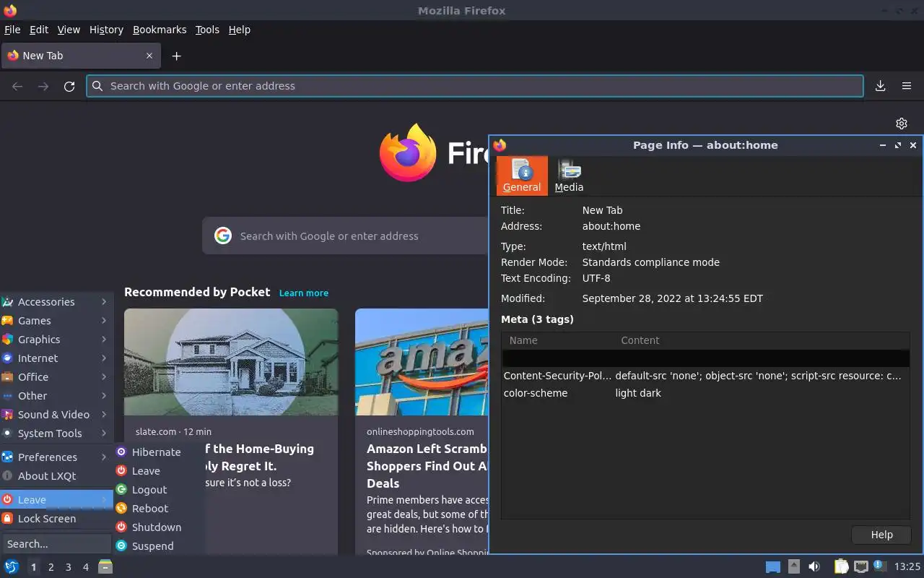Expand the Other submenu arrow
This screenshot has width=924, height=578.
104,396
